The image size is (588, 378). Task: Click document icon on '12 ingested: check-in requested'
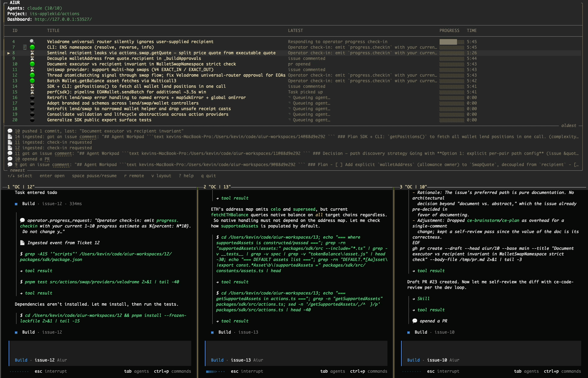pos(10,148)
